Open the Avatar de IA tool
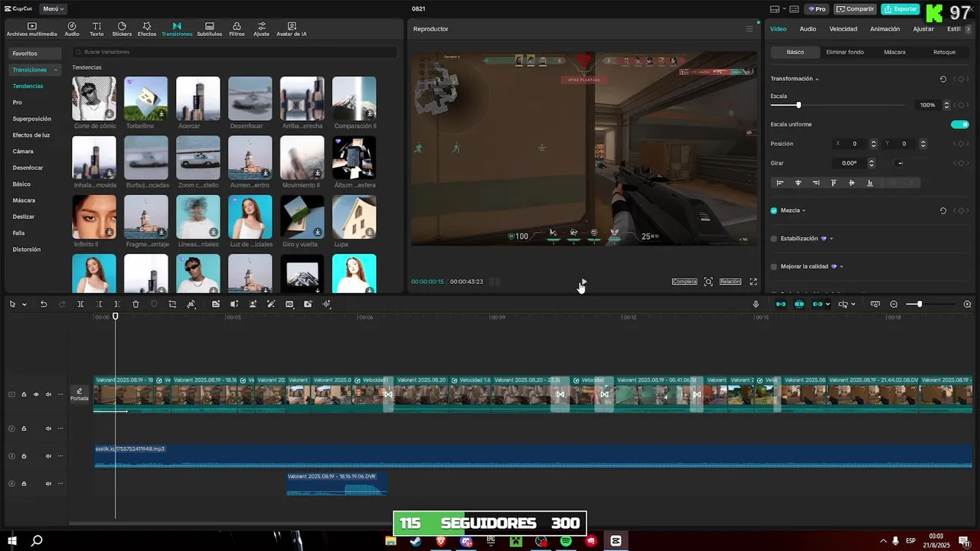This screenshot has width=980, height=551. click(292, 29)
